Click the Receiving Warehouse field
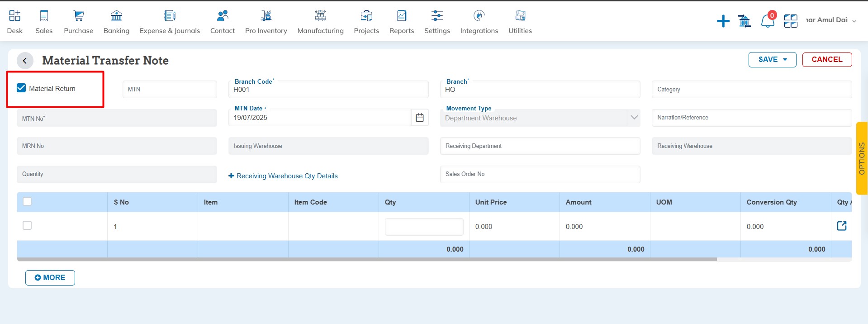Screen dimensions: 868x324 pyautogui.click(x=752, y=146)
